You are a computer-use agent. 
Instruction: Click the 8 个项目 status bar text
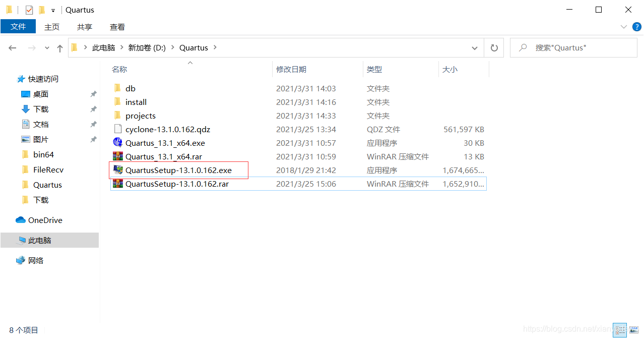pos(24,330)
